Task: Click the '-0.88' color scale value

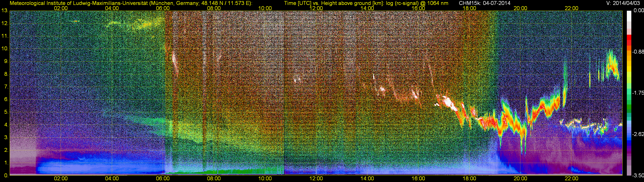Action: 638,52
